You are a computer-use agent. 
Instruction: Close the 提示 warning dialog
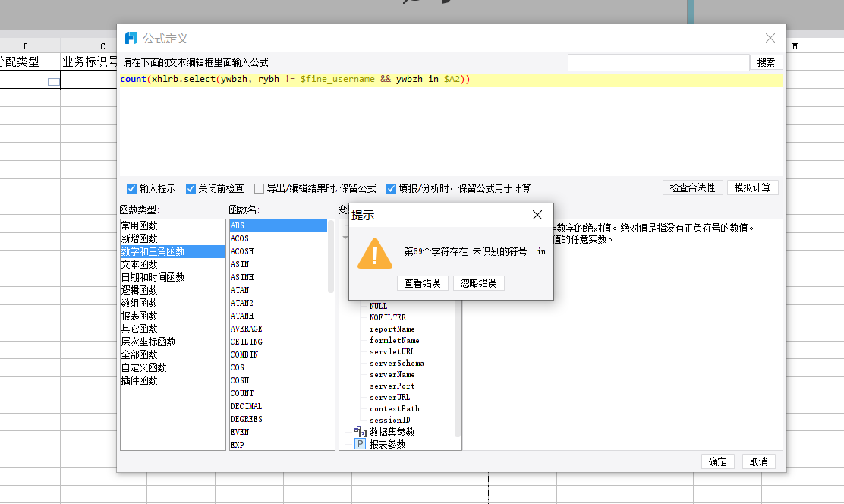[x=537, y=215]
